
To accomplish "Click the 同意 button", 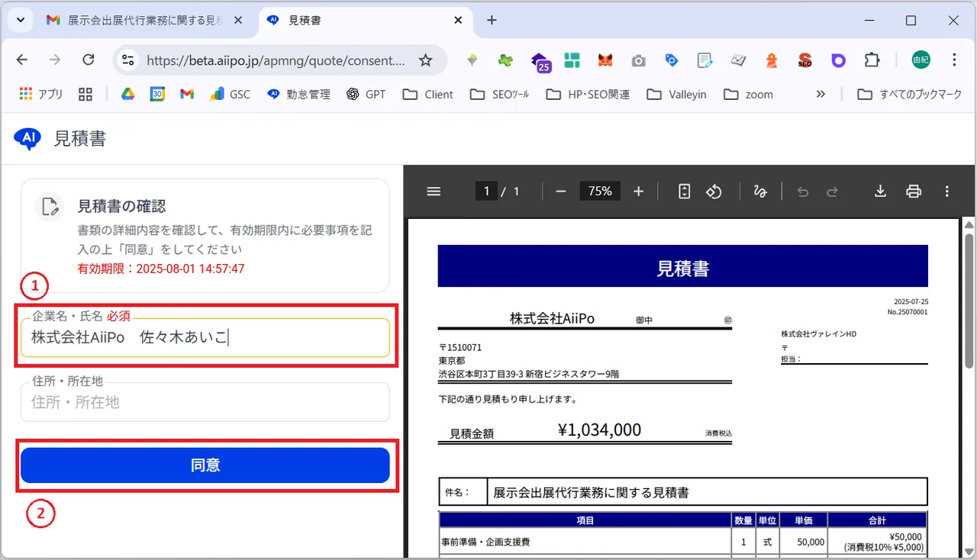I will 205,465.
